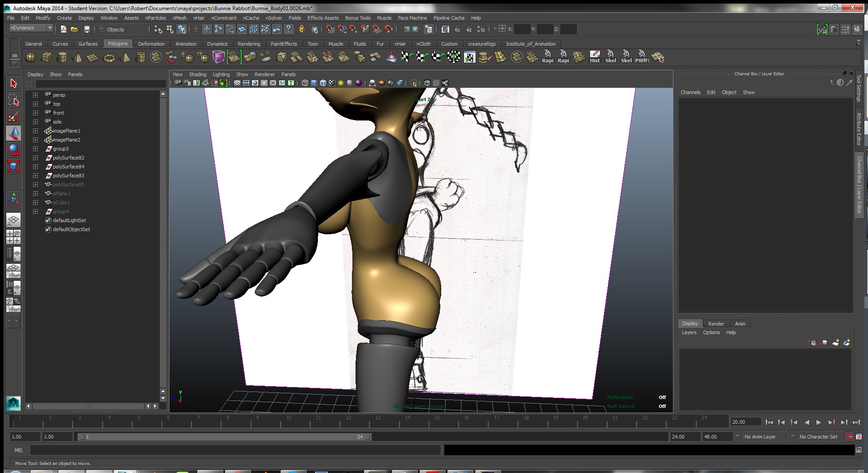Toggle textured display in the viewport toolbar
868x473 pixels.
point(332,83)
